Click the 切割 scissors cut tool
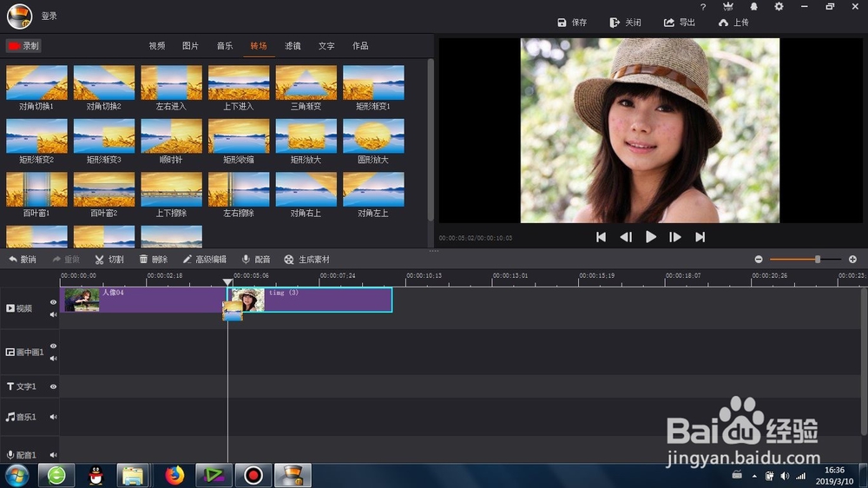Screen dimensions: 868x488 tap(109, 260)
